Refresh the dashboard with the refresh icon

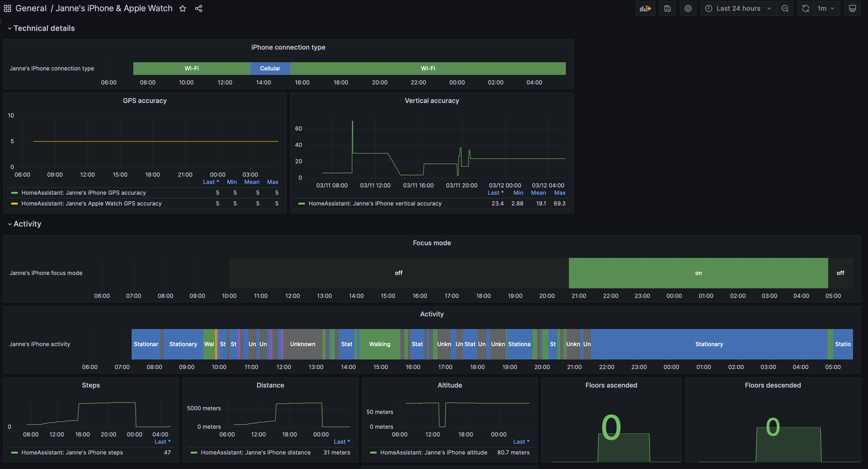click(x=805, y=8)
